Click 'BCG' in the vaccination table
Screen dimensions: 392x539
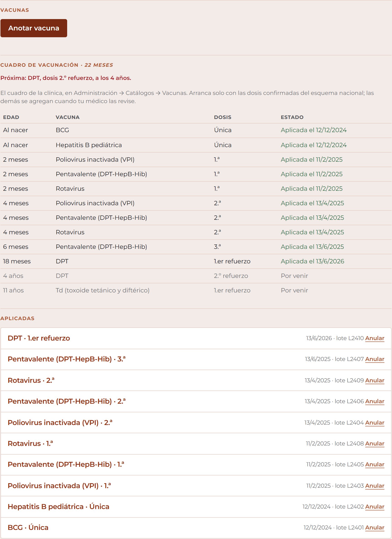[x=62, y=130]
